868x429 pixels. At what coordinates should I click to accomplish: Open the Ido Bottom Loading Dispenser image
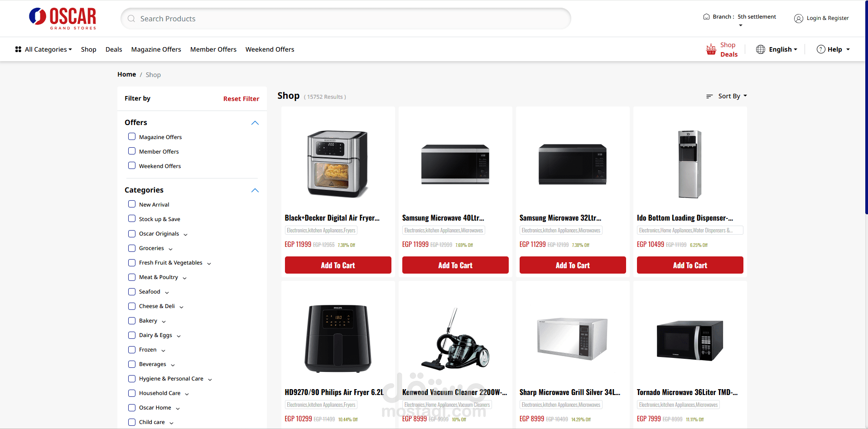click(690, 164)
